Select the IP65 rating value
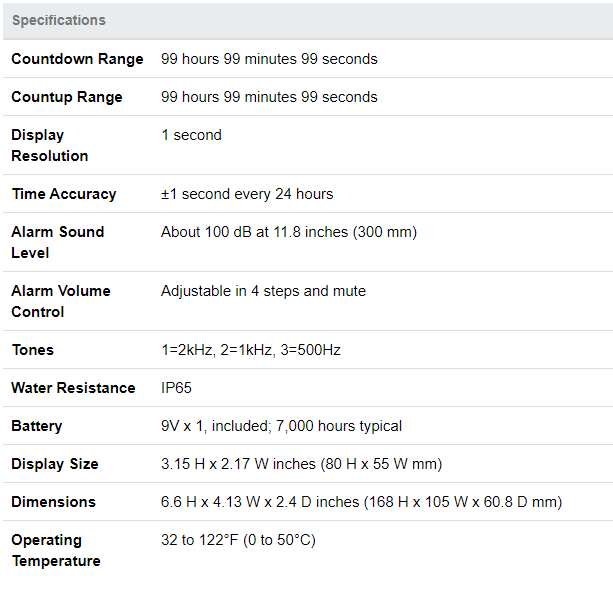Image resolution: width=613 pixels, height=594 pixels. 178,388
